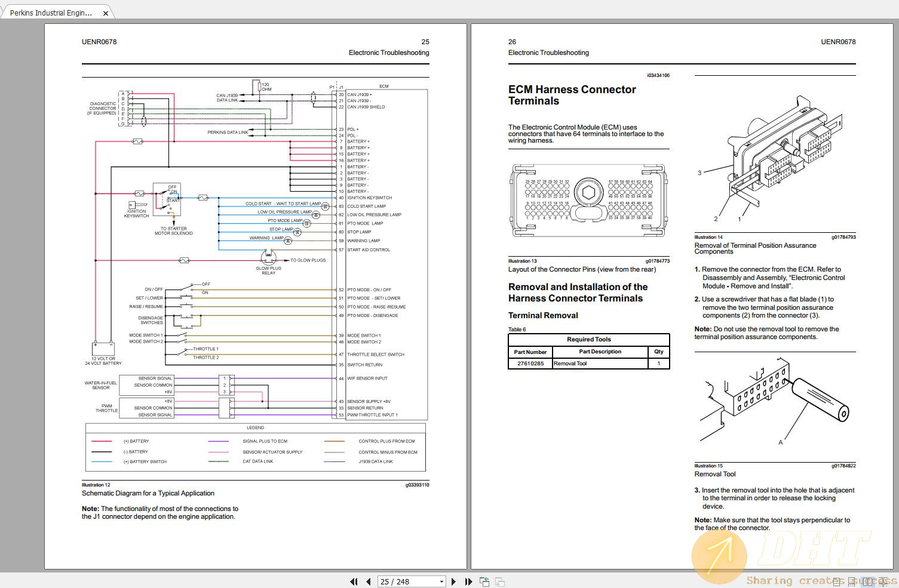This screenshot has width=899, height=588.
Task: Click the 'THROTTLE SELECT SWITCH' pin label
Action: (x=376, y=355)
